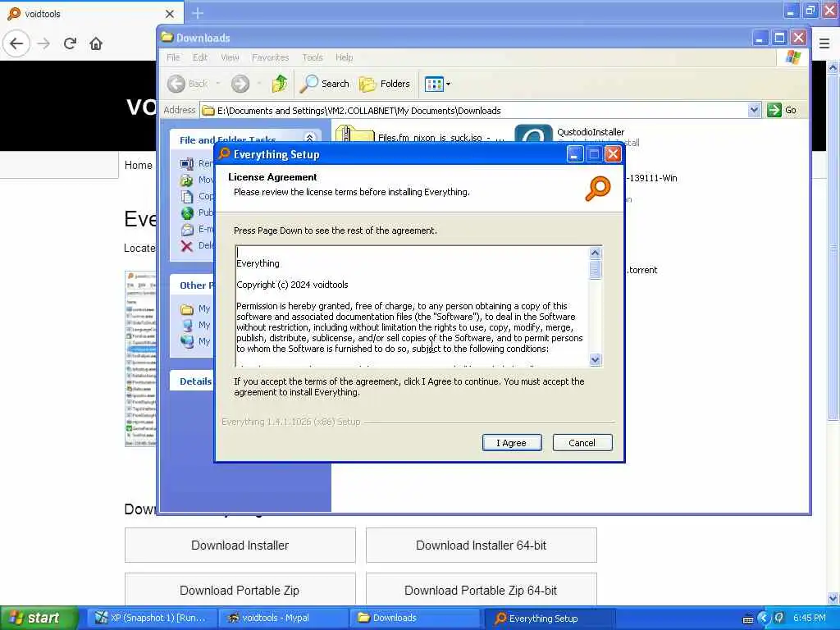
Task: Click the Q icon in system tray
Action: coord(779,618)
